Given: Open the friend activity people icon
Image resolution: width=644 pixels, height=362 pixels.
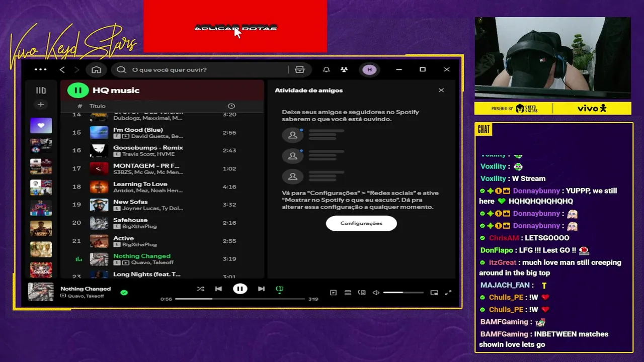Looking at the screenshot, I should 344,69.
